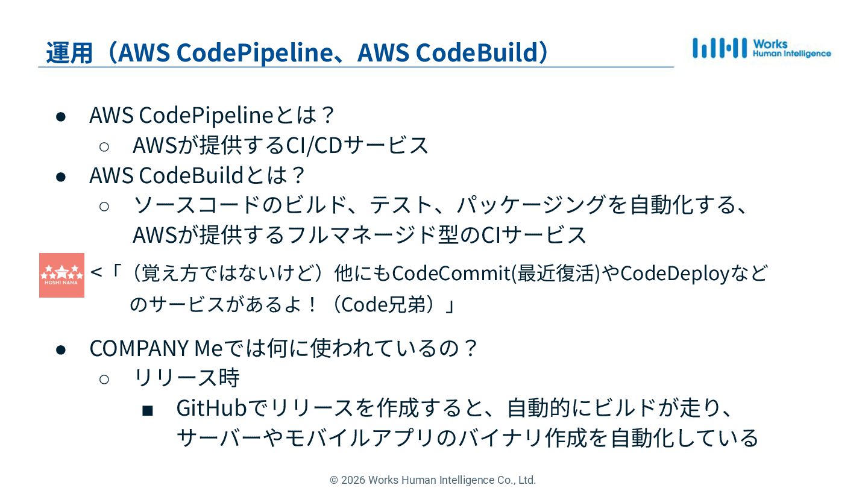Click the ソースコードのビルド、テスト text line

click(440, 205)
